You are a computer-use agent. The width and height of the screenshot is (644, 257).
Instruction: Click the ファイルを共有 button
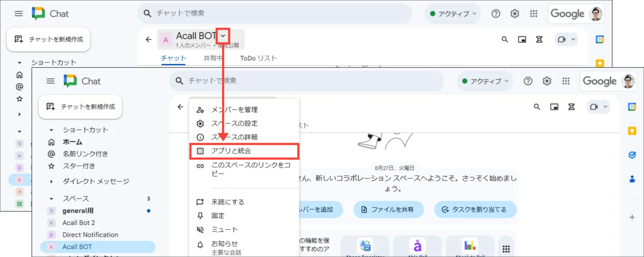[389, 210]
